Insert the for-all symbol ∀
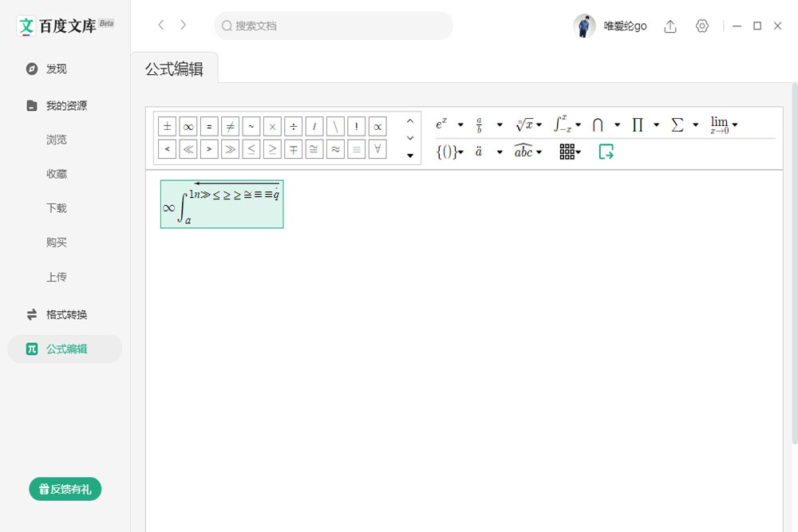This screenshot has width=798, height=532. coord(377,148)
